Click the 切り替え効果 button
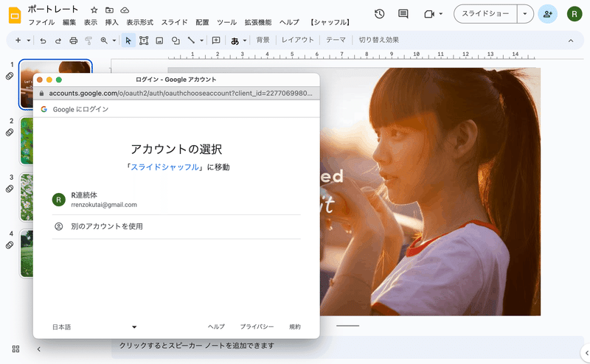590x364 pixels. (x=378, y=40)
